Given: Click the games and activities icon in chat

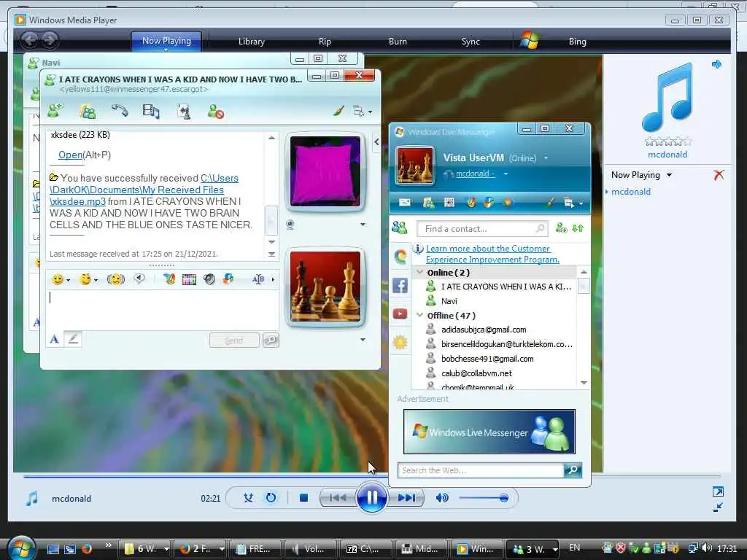Looking at the screenshot, I should tap(184, 112).
